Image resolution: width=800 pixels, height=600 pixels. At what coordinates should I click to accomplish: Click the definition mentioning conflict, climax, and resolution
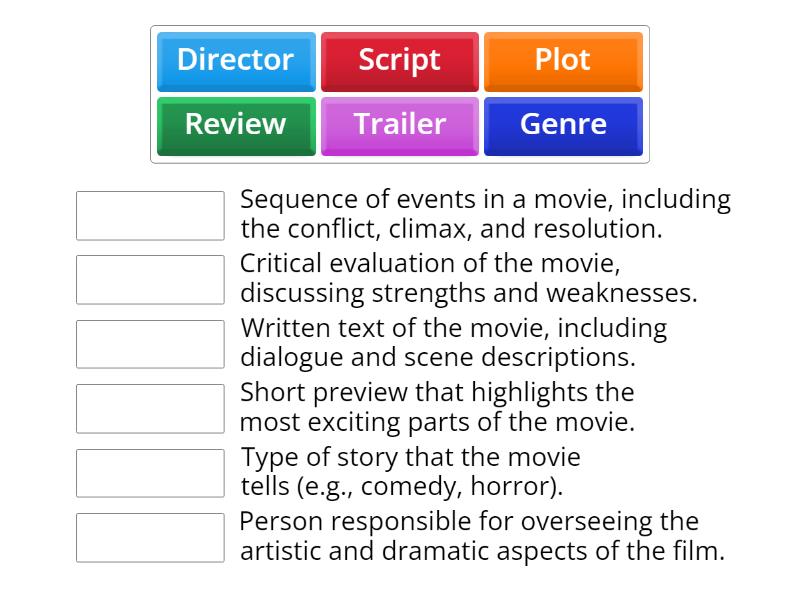484,211
